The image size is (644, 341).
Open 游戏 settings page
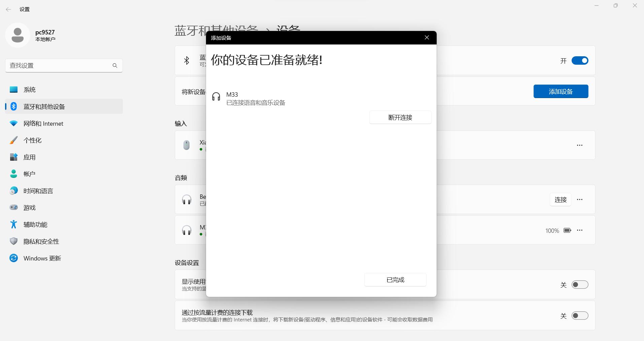coord(30,208)
